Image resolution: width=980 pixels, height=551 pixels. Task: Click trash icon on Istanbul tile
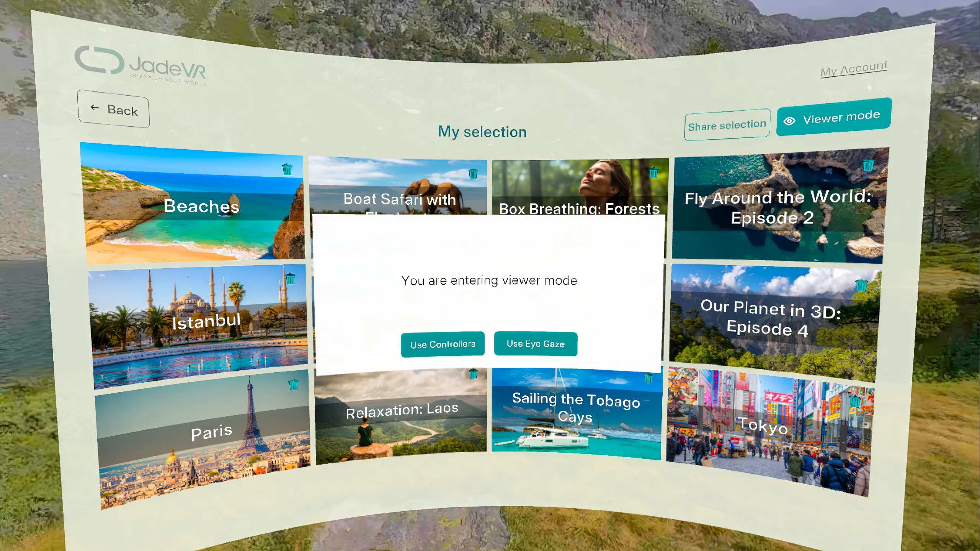pyautogui.click(x=291, y=278)
